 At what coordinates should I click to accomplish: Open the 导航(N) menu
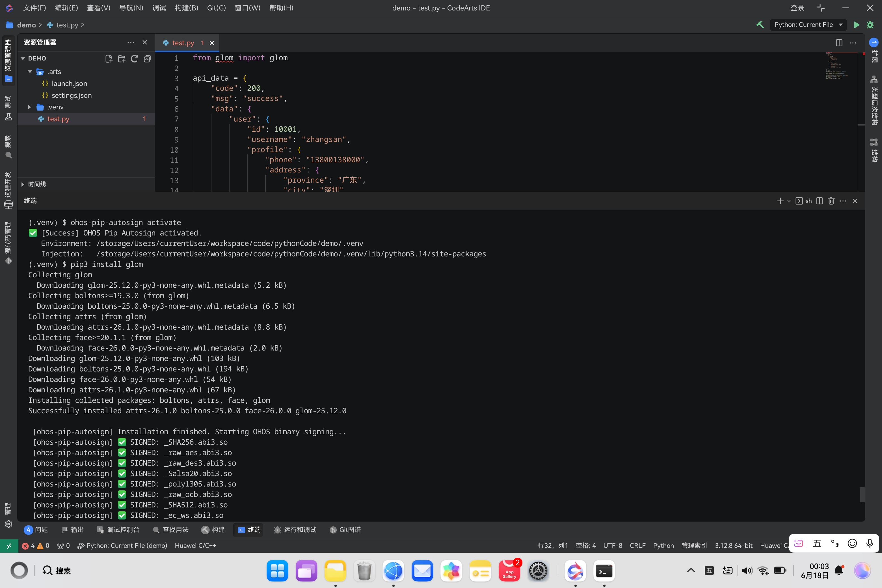(131, 8)
